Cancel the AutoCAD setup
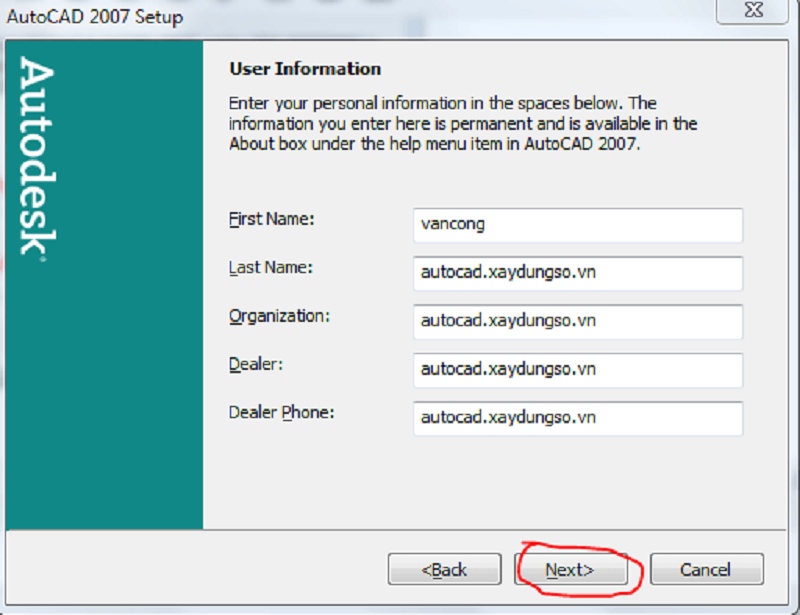 [706, 570]
